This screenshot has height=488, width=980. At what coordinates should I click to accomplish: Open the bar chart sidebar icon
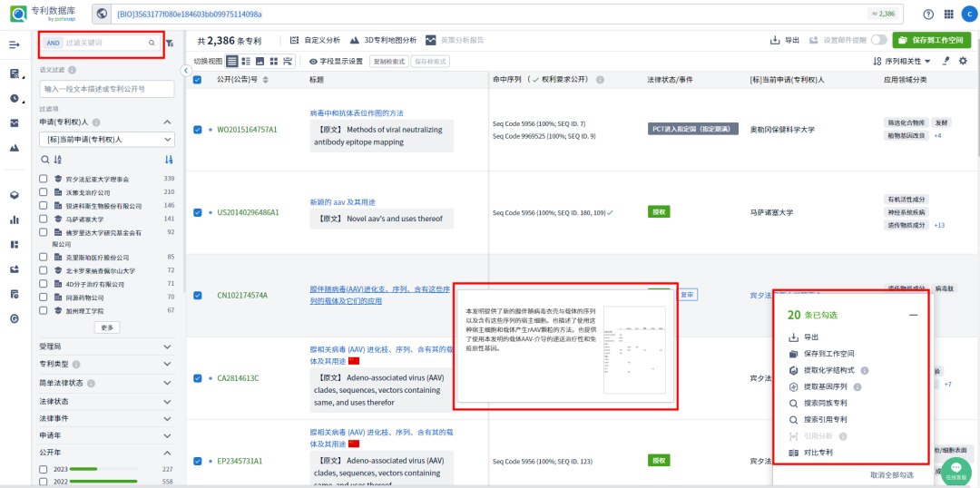15,220
